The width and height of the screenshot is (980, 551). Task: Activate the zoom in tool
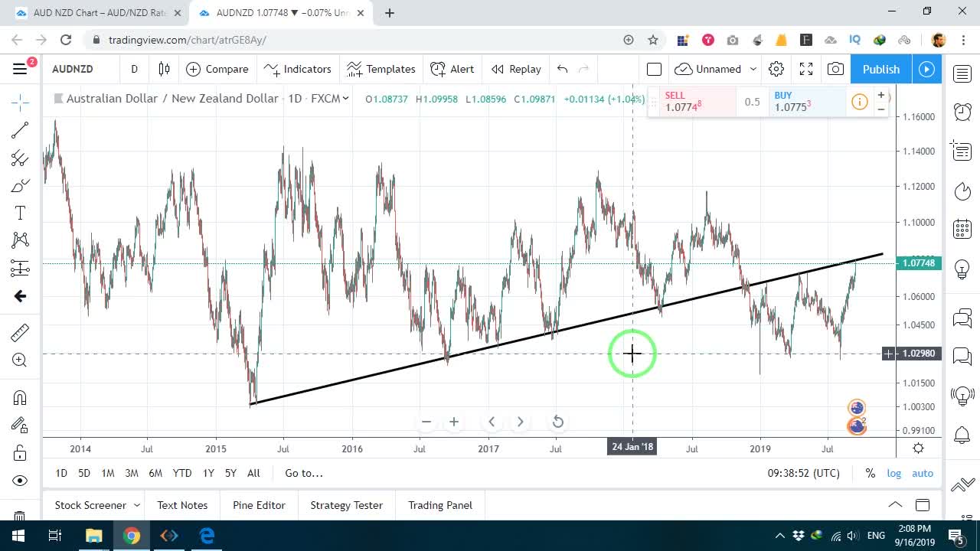(20, 360)
